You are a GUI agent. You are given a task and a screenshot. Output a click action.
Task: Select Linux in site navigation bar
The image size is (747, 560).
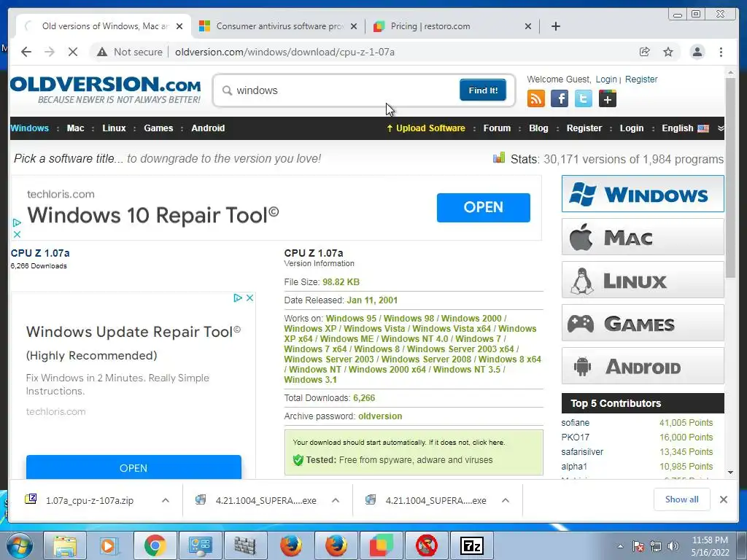(x=114, y=128)
